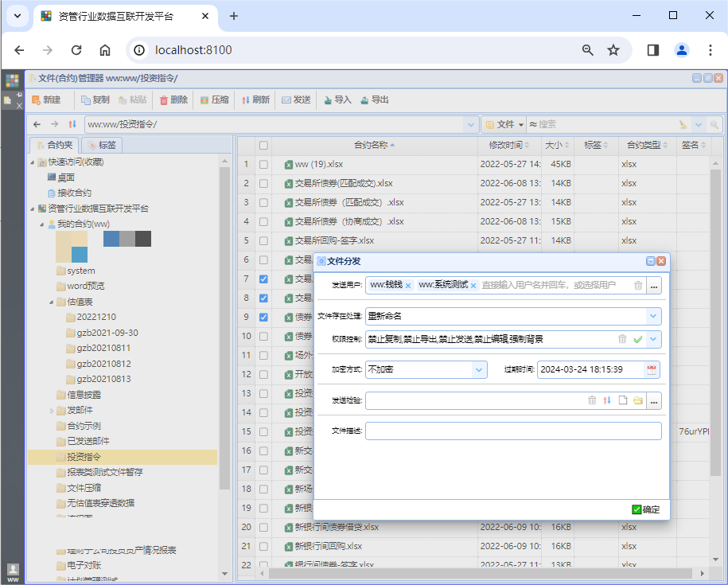The height and width of the screenshot is (585, 728).
Task: Bookmark page with browser star icon
Action: pos(613,50)
